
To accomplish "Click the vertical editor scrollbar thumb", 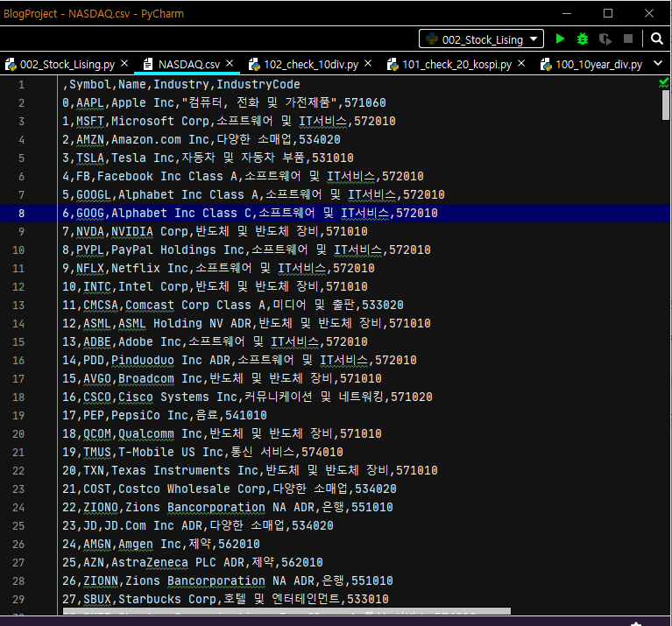I will pos(665,105).
